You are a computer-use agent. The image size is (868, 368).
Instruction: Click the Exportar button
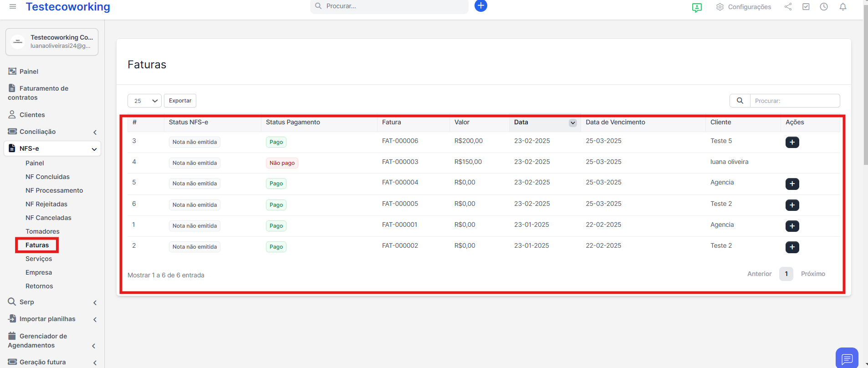click(180, 101)
